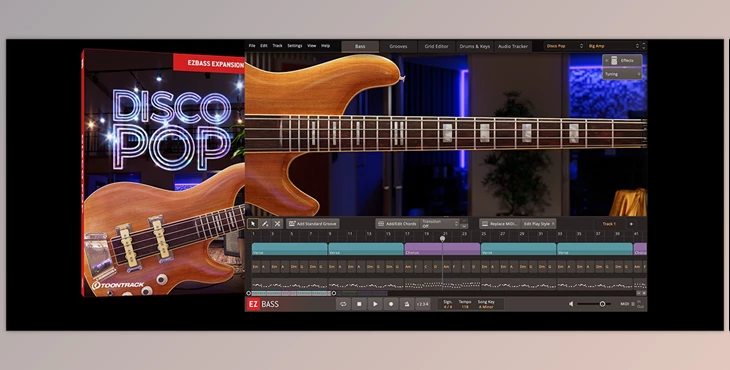This screenshot has width=730, height=370.
Task: Select the pencil draw tool
Action: 265,224
